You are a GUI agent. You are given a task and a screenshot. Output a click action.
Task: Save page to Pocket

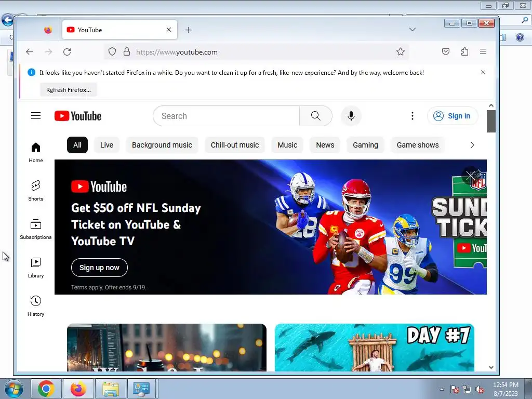tap(446, 51)
